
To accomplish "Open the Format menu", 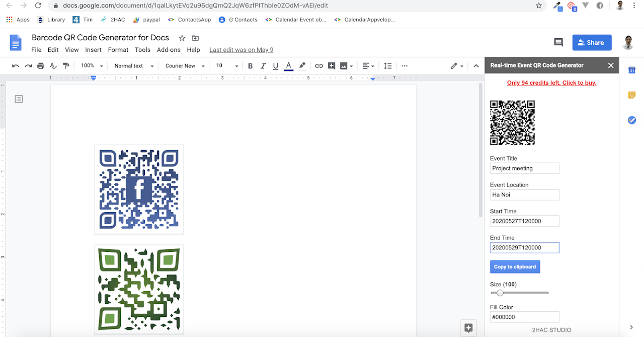I will click(x=118, y=50).
